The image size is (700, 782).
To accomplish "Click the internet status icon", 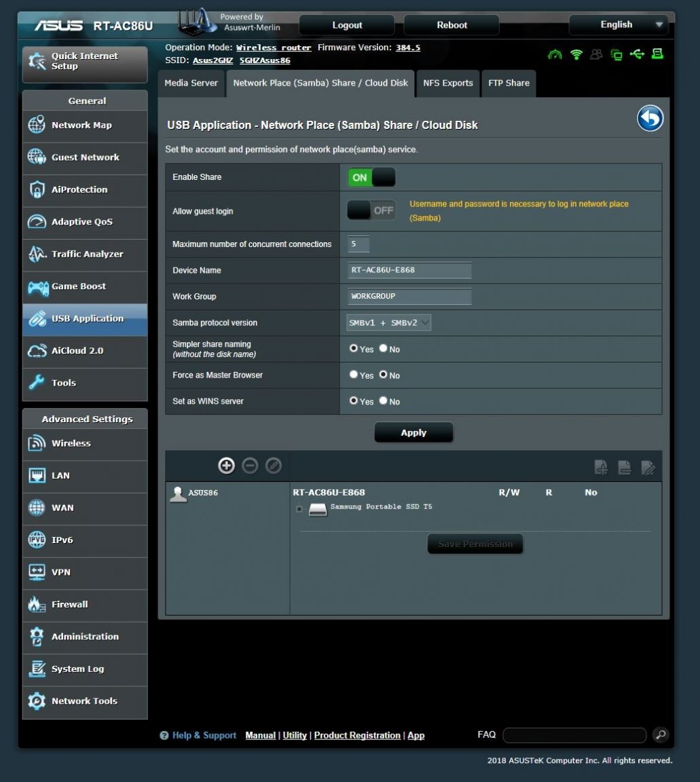I will click(x=555, y=54).
